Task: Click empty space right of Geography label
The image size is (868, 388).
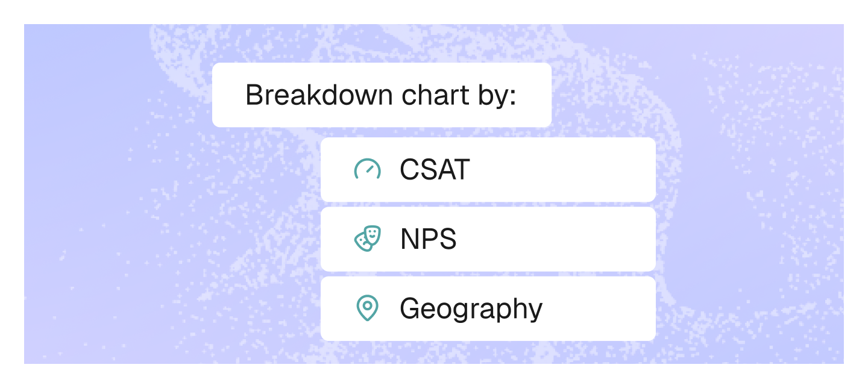Action: coord(603,308)
